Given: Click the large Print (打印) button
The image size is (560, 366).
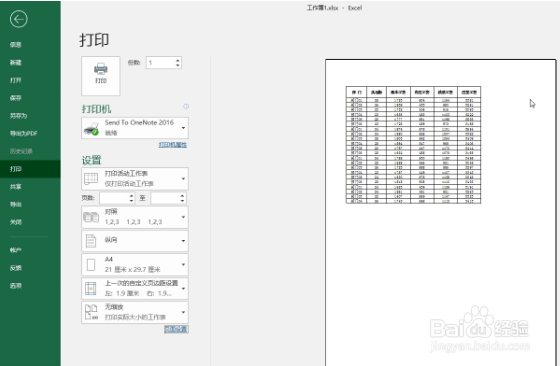Looking at the screenshot, I should pos(101,76).
